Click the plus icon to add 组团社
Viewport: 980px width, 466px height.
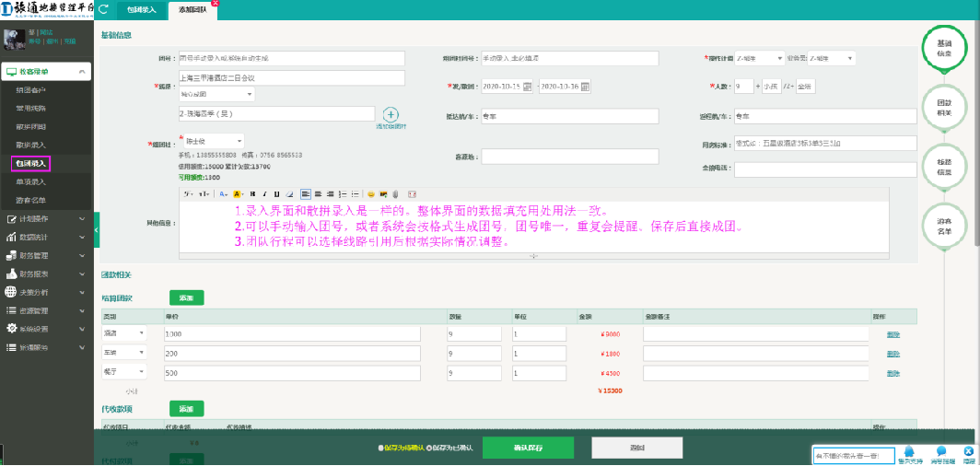click(391, 114)
